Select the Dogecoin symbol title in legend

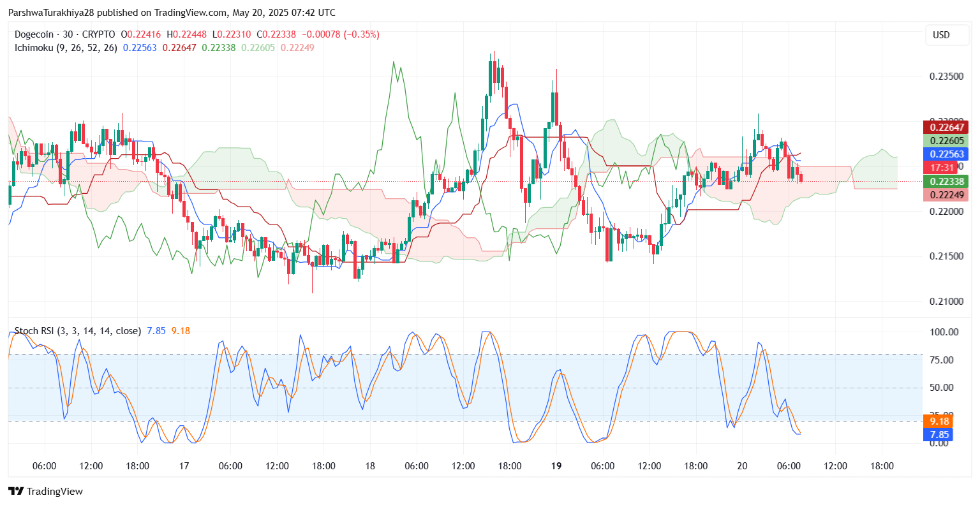click(64, 34)
